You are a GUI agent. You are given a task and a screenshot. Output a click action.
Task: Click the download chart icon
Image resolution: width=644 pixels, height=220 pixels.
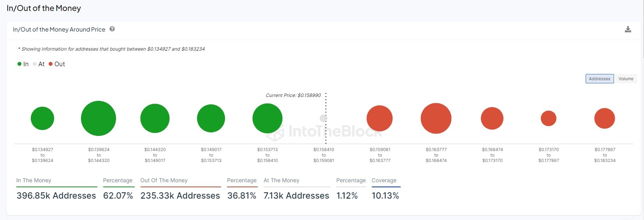628,30
